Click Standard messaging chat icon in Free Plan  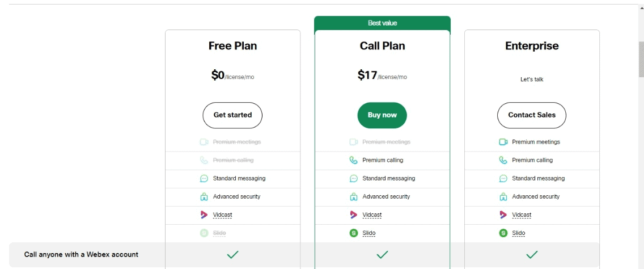(204, 179)
